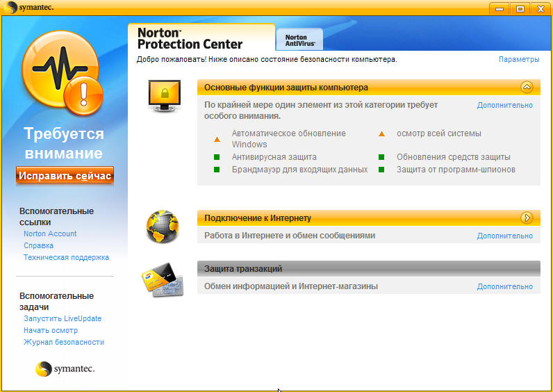553x392 pixels.
Task: Open the Параметры link
Action: click(x=519, y=59)
